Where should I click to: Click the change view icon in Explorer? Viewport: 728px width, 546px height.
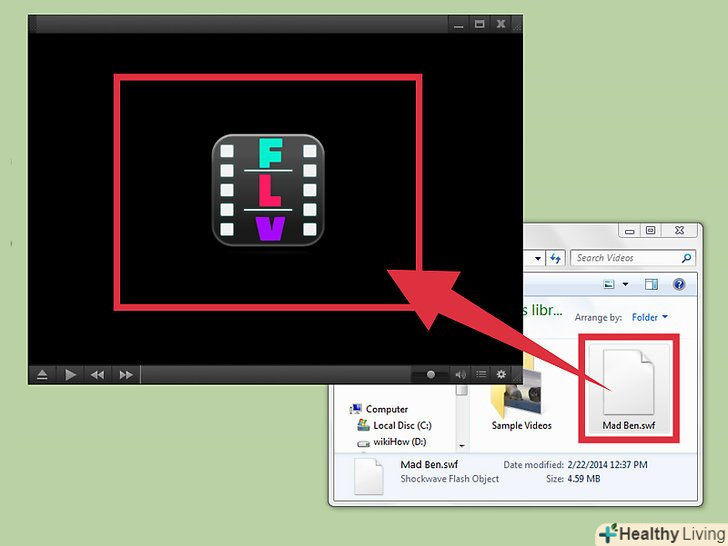point(609,284)
